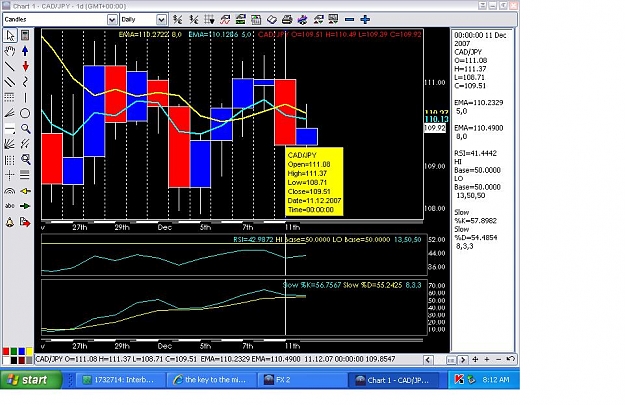Click the Slow %K=56.7567 stochastic label
The height and width of the screenshot is (405, 625).
click(312, 285)
